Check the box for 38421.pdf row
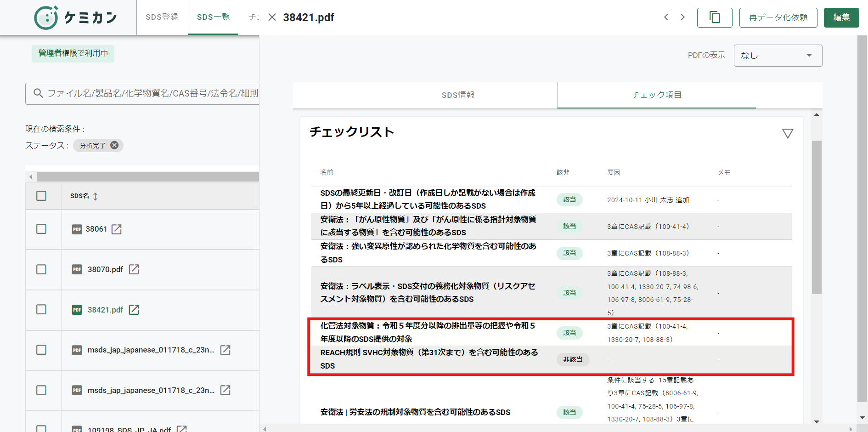 click(x=41, y=309)
